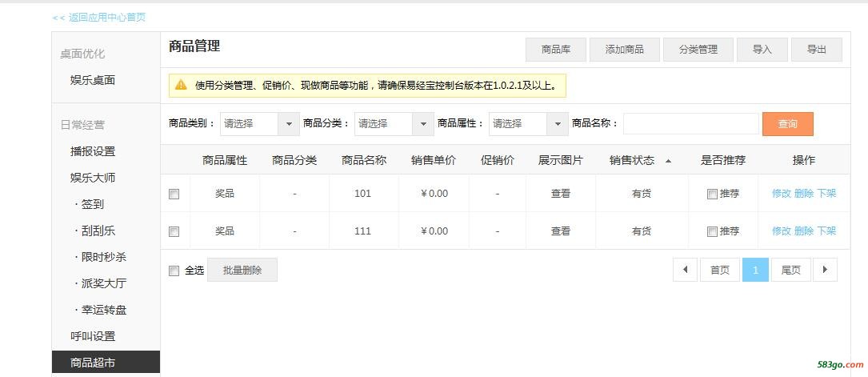Enable 推荐 checkbox for product 111
This screenshot has width=868, height=377.
coord(712,232)
